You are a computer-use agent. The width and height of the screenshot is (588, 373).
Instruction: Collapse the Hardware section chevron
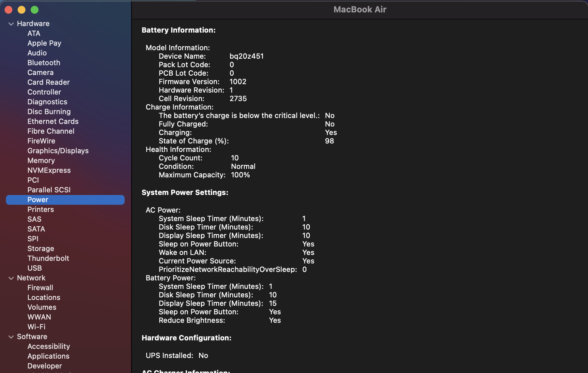(x=11, y=24)
